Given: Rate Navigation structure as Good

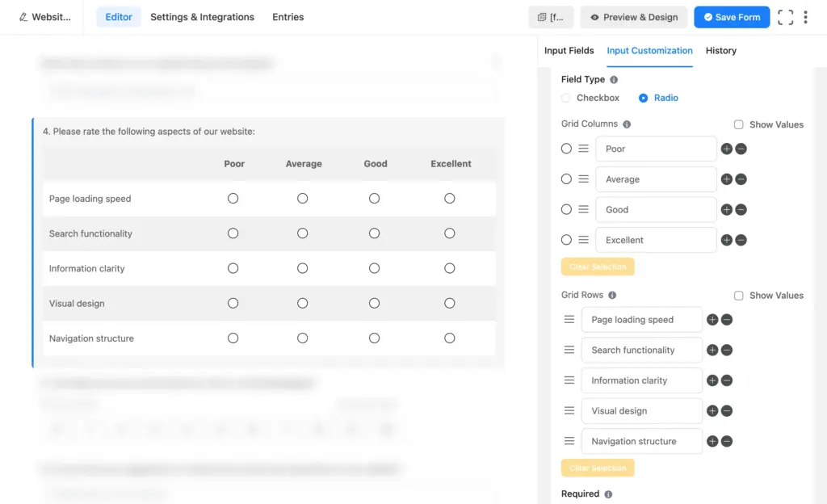Looking at the screenshot, I should tap(374, 338).
